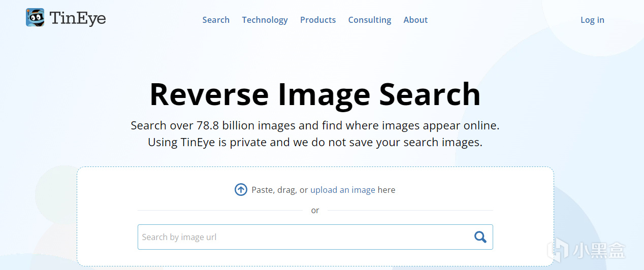Open the Products menu item
Image resolution: width=644 pixels, height=270 pixels.
coord(318,20)
